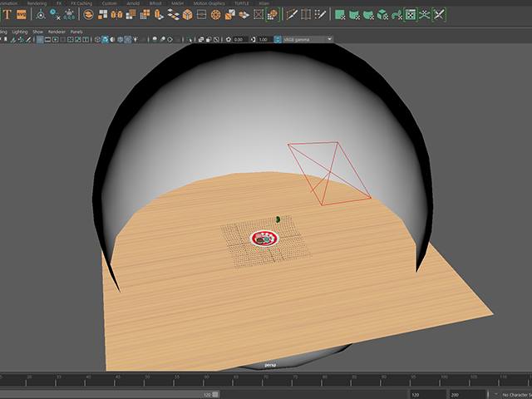This screenshot has width=532, height=399.
Task: Click the Combine meshes shelf icon
Action: (89, 15)
